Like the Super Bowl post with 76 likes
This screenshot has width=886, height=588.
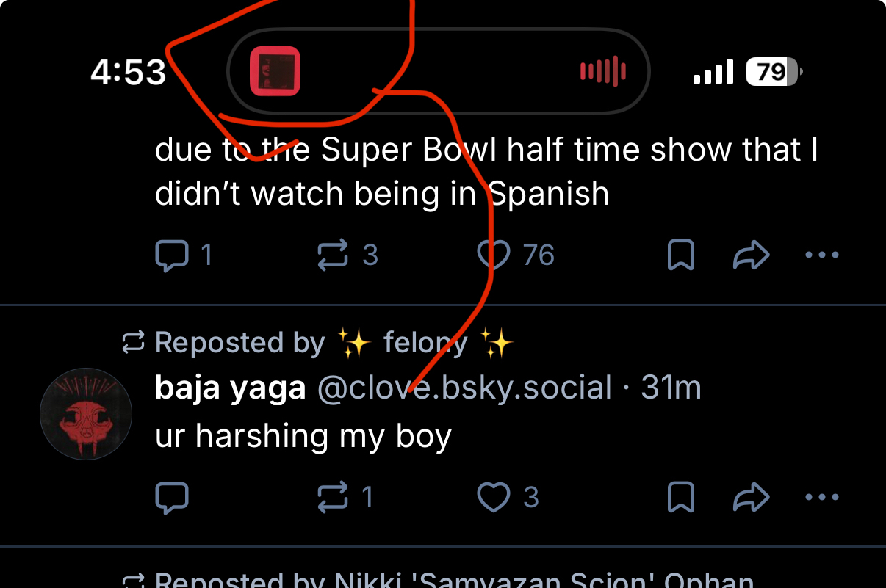pos(494,255)
